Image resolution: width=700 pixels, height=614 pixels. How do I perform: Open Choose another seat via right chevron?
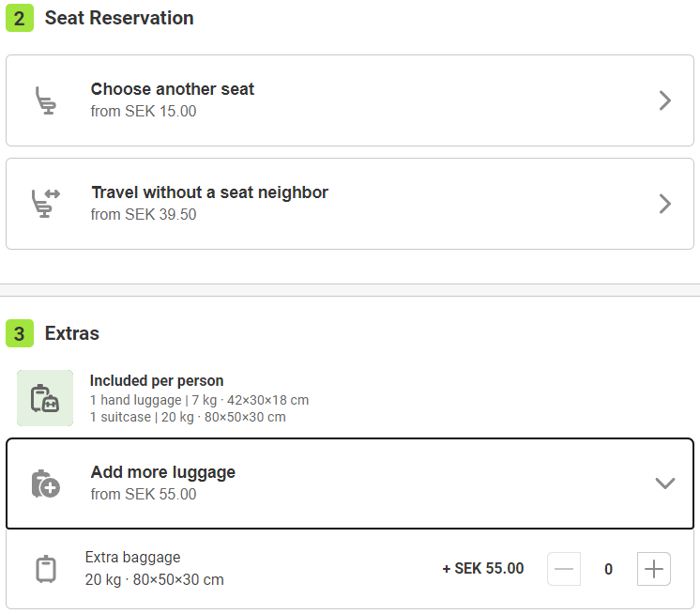coord(665,100)
